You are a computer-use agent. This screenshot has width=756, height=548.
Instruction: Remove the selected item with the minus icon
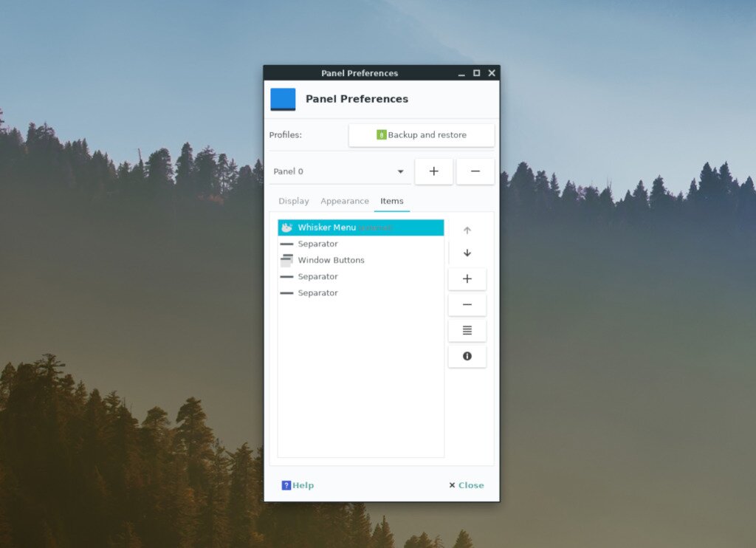467,304
